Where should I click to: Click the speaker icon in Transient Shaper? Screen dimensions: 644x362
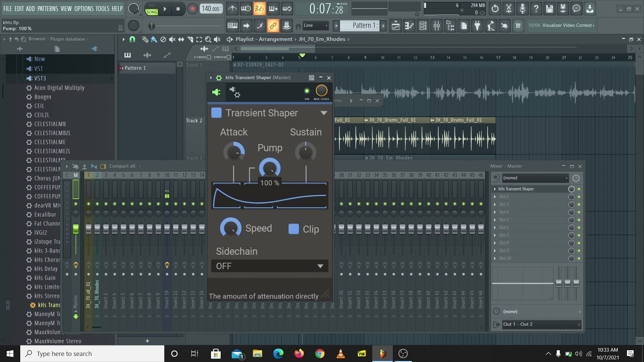[216, 92]
